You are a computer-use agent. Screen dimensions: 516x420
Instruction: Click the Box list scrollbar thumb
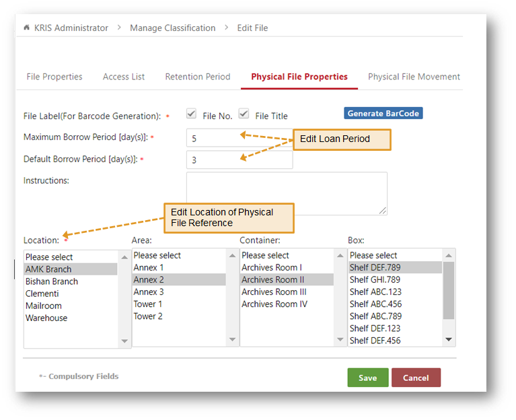click(449, 290)
